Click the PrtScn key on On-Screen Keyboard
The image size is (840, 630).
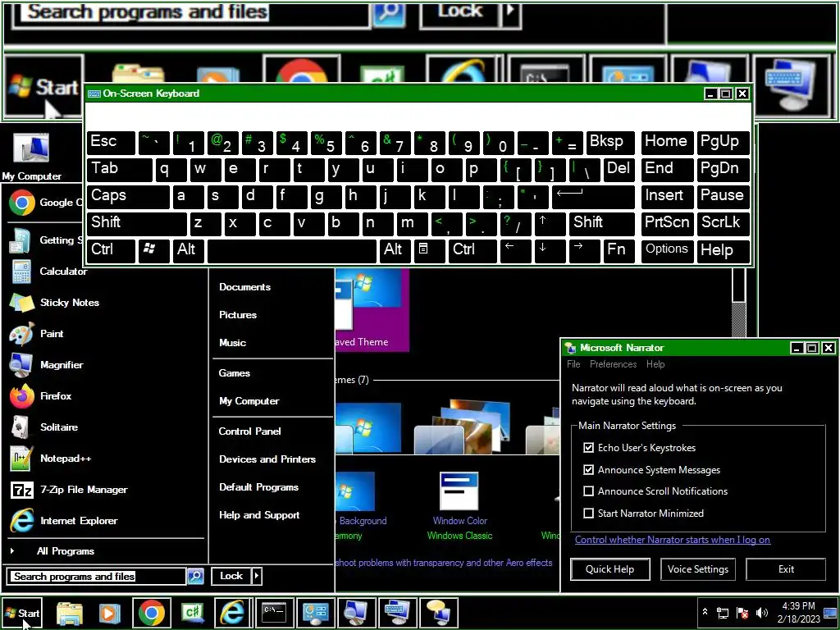tap(666, 223)
